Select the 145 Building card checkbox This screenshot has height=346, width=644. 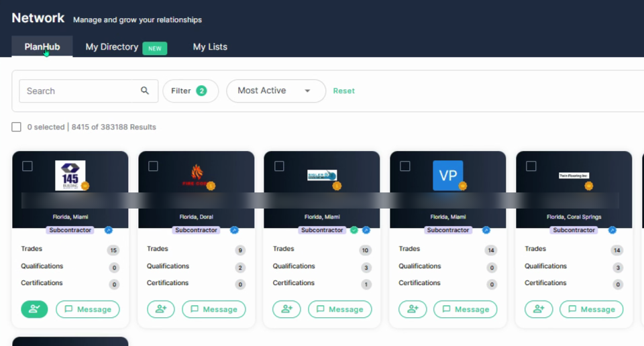point(28,166)
